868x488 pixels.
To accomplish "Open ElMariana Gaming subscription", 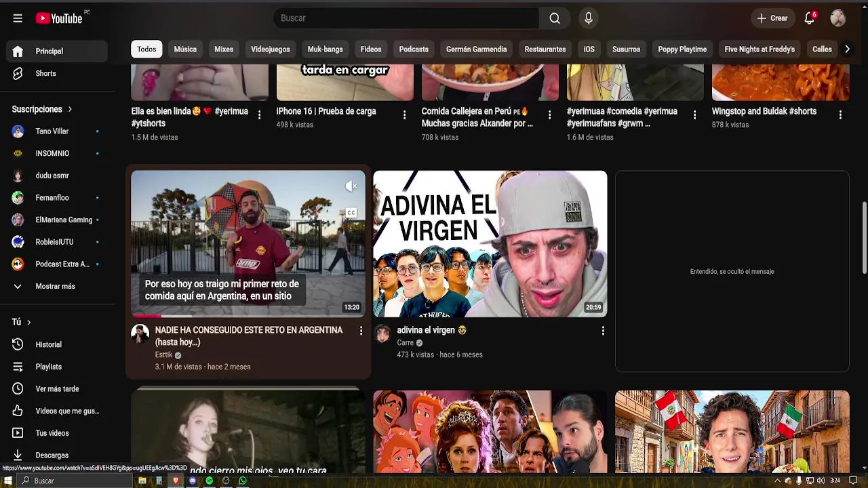I will pyautogui.click(x=57, y=220).
